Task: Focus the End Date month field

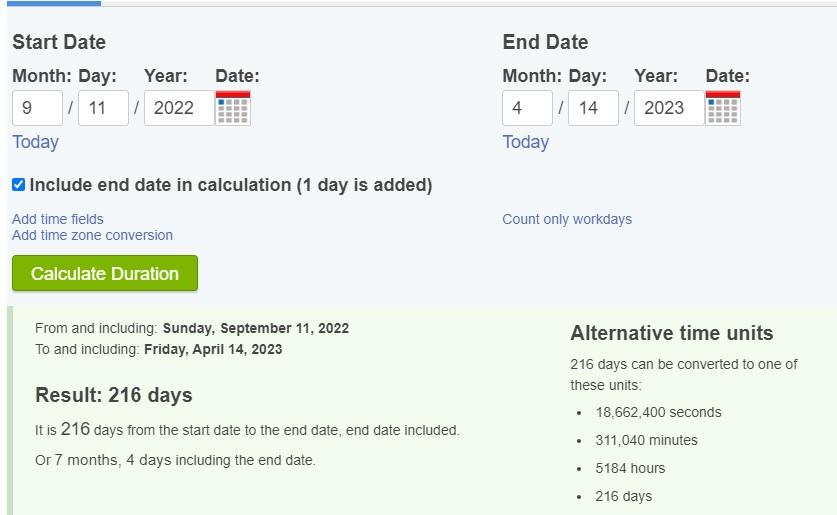Action: click(x=527, y=108)
